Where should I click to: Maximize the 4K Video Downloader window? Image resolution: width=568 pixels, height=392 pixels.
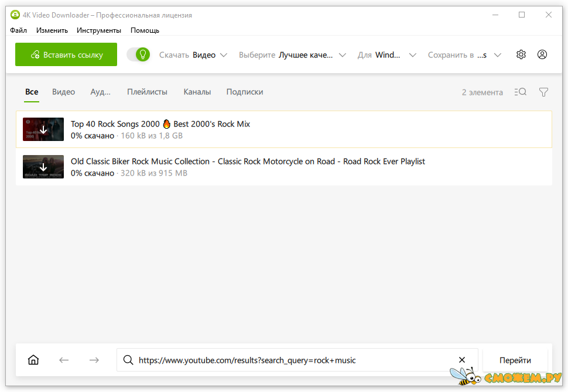click(522, 15)
